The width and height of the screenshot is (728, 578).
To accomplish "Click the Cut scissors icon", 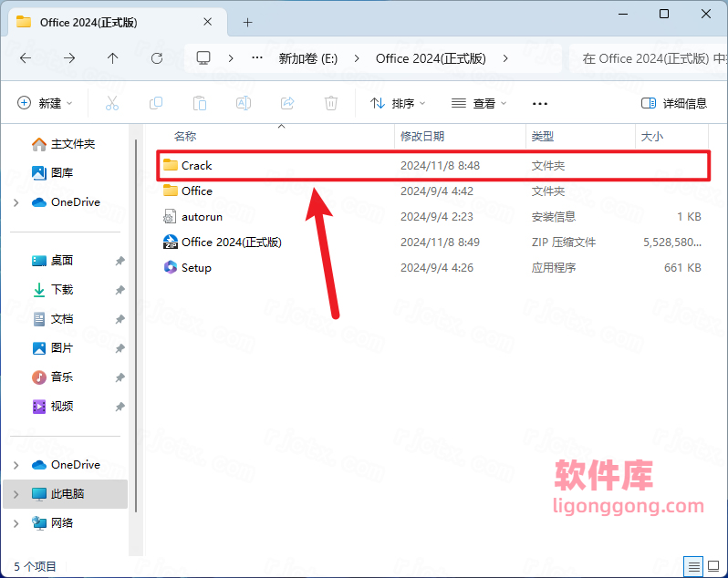I will 112,103.
